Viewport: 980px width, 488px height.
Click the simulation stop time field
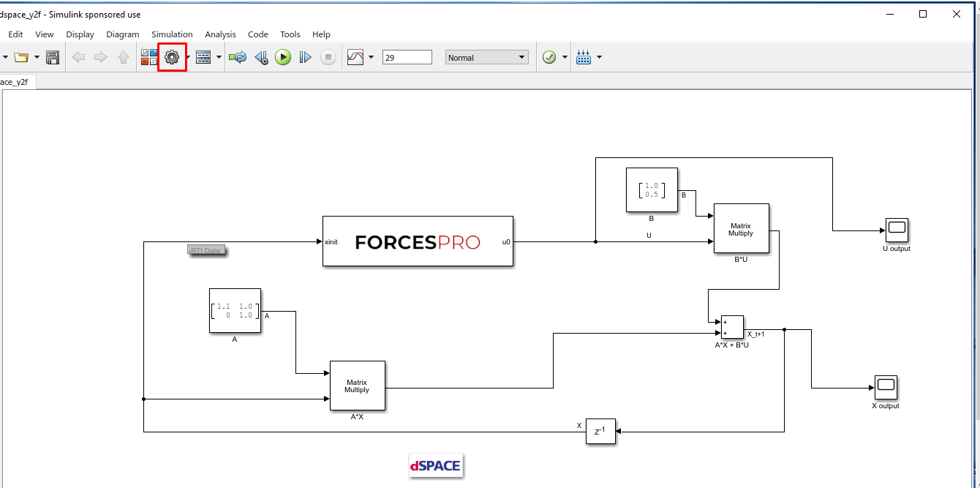407,57
